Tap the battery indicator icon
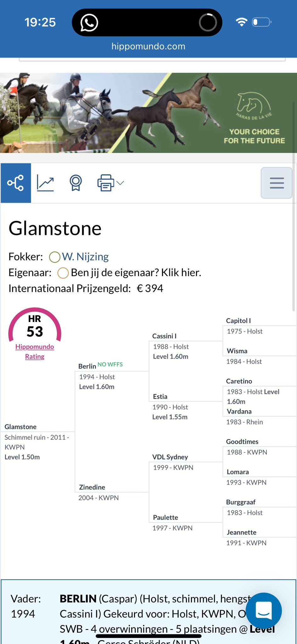297x644 pixels. tap(262, 22)
